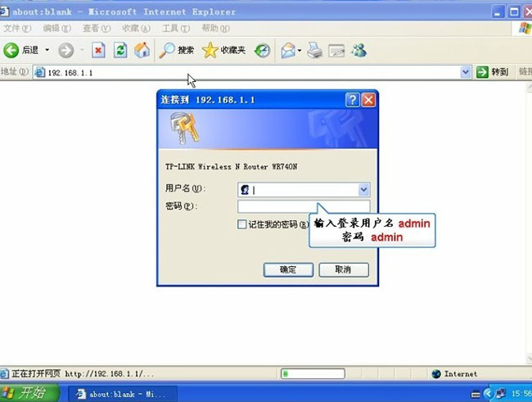532x402 pixels.
Task: Go to the Home page icon
Action: [142, 50]
